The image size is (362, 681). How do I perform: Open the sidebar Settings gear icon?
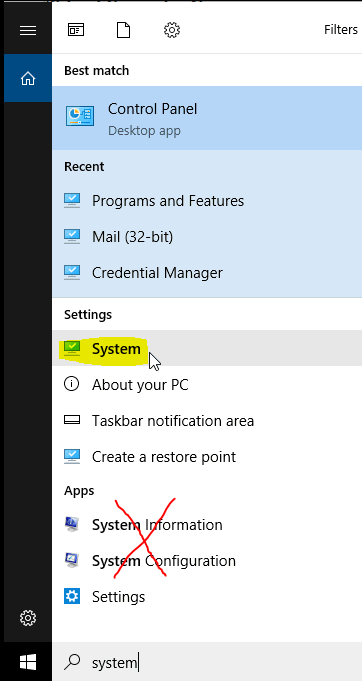(x=28, y=618)
